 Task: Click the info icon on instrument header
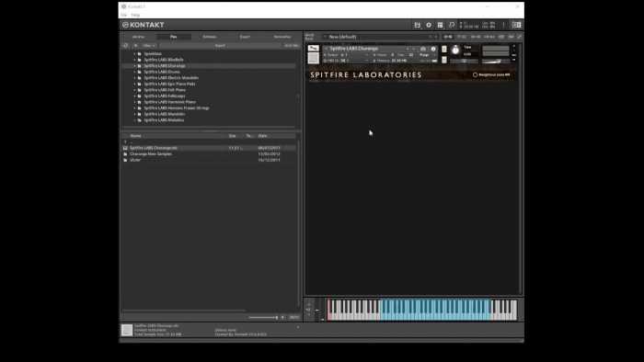click(433, 49)
